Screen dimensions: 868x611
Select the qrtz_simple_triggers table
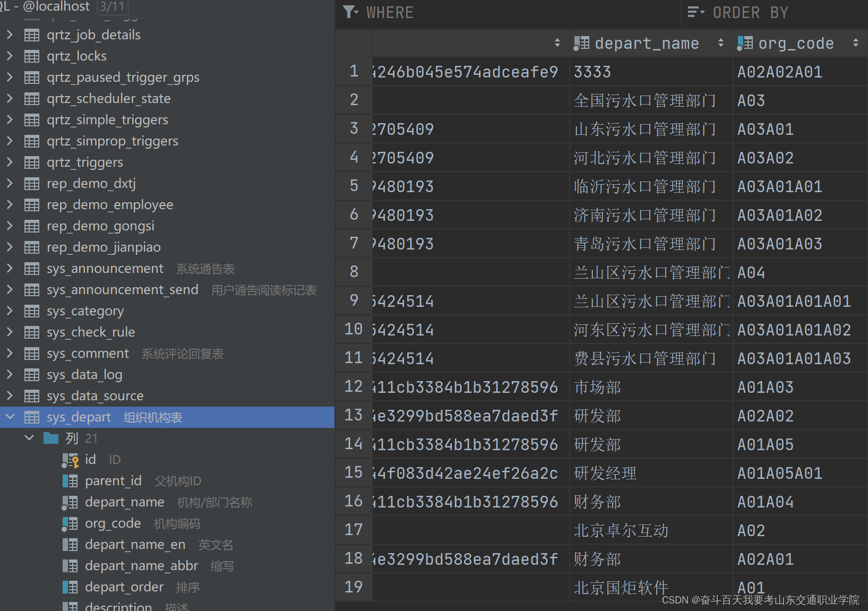coord(167,120)
